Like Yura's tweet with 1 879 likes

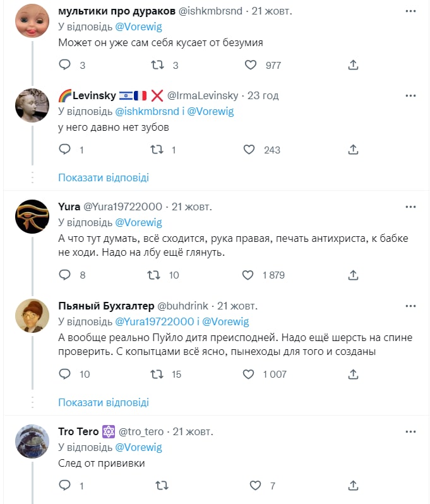[249, 275]
